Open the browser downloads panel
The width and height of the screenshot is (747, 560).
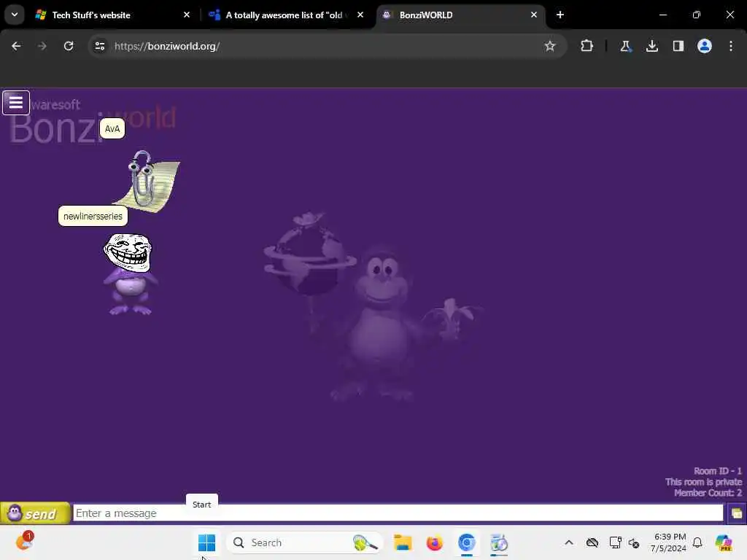[x=652, y=46]
